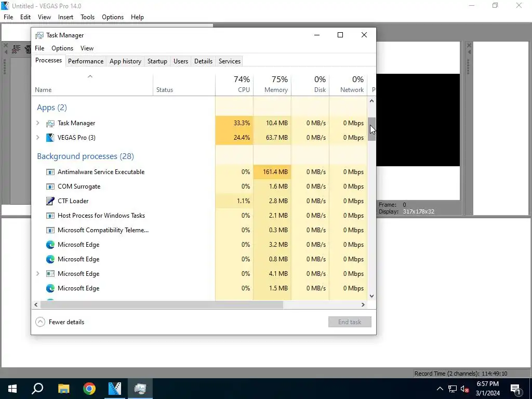Click the Apps (2) group heading
The width and height of the screenshot is (532, 399).
pos(52,108)
